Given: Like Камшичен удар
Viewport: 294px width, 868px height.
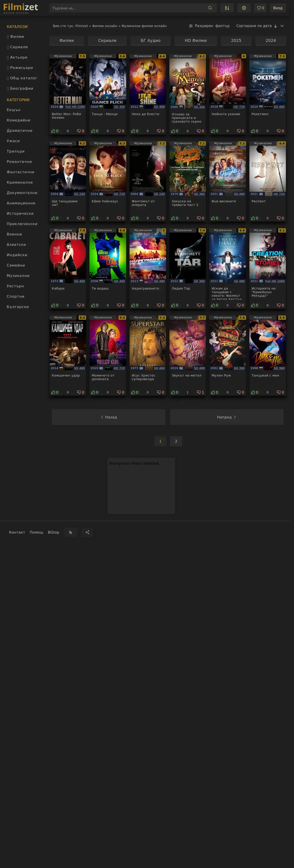Looking at the screenshot, I should pos(55,393).
